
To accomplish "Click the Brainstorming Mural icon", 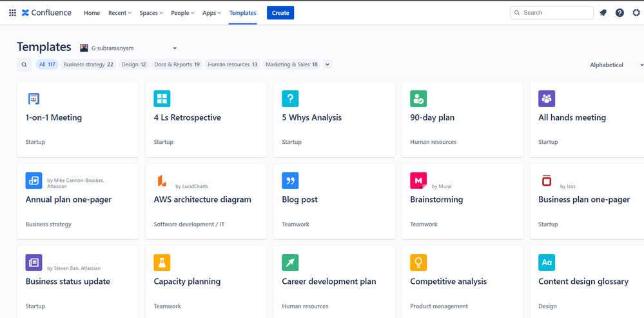I will [418, 181].
